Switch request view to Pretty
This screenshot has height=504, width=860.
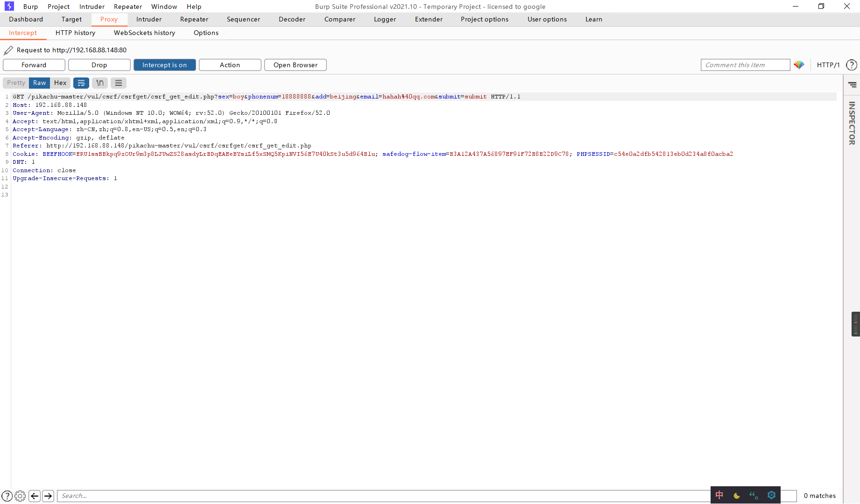tap(15, 83)
